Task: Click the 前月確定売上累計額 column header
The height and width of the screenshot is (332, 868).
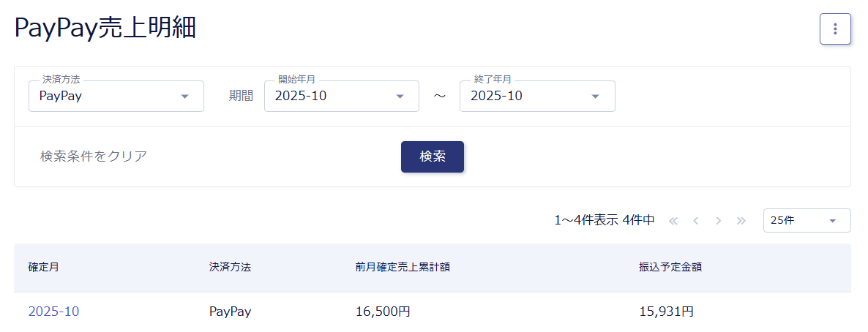Action: point(403,268)
